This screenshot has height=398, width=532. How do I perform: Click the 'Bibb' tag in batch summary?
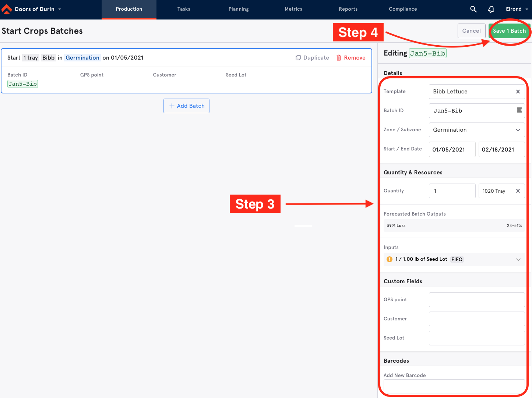pos(48,58)
